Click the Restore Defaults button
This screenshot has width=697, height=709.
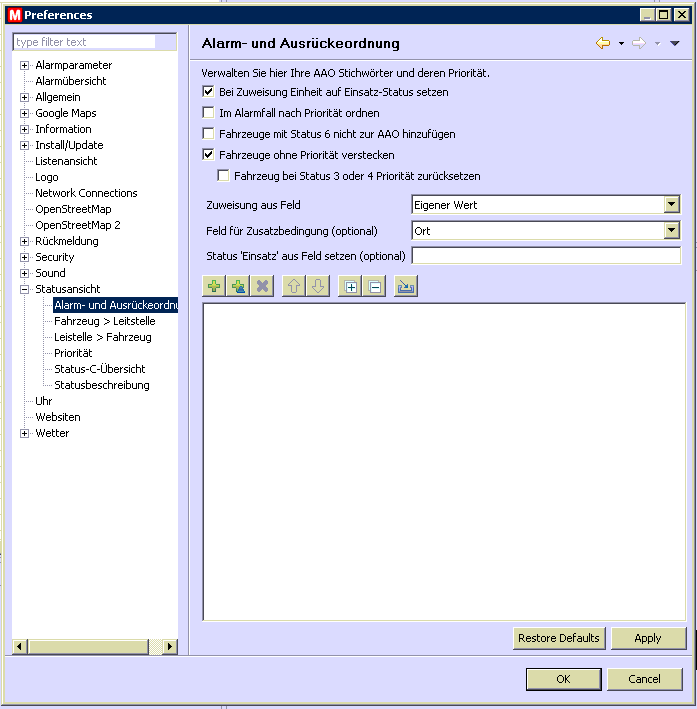(x=559, y=638)
